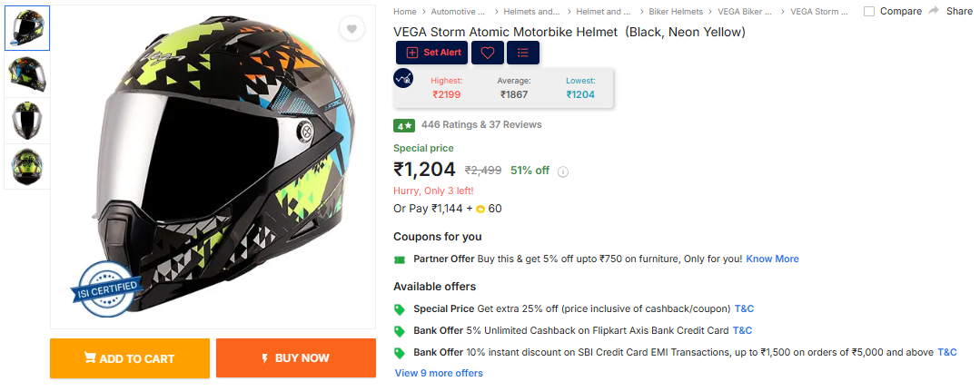Open T&C for the SBI Credit Card offer
This screenshot has height=391, width=980.
(x=946, y=352)
